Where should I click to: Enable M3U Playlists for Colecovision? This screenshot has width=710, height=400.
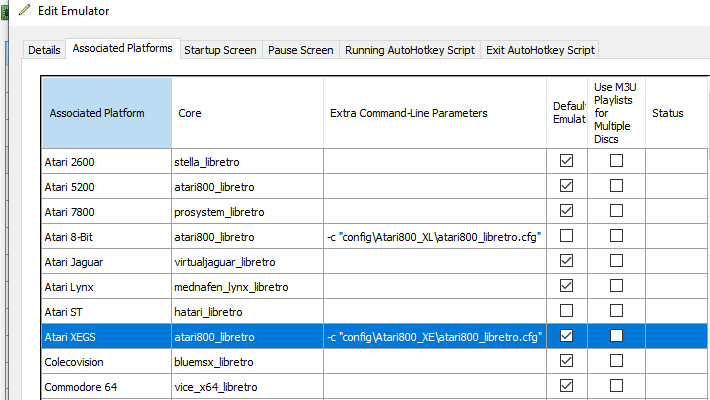616,361
